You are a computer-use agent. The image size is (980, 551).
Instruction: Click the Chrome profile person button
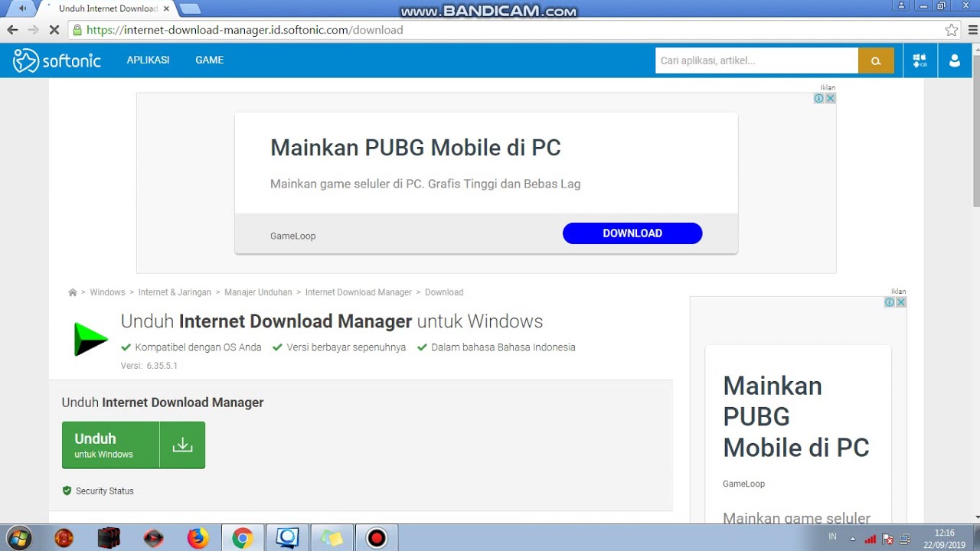click(902, 5)
